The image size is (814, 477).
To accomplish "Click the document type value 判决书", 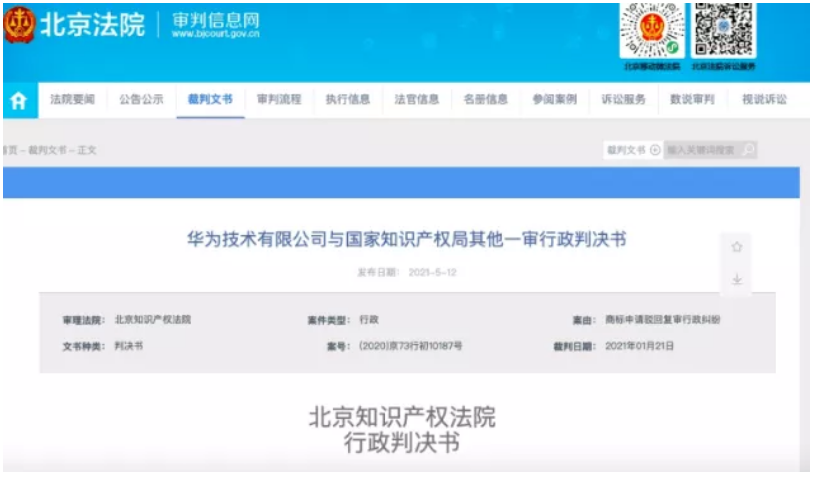I will click(129, 346).
